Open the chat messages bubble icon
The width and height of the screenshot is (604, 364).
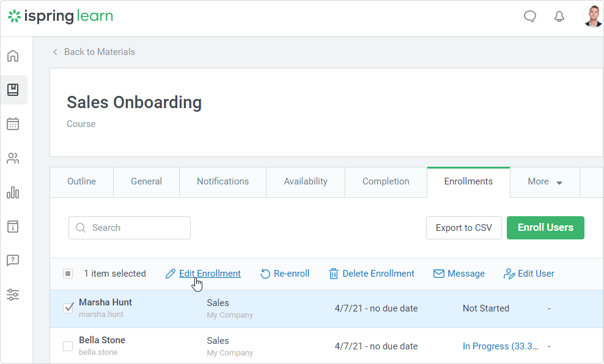(x=530, y=16)
